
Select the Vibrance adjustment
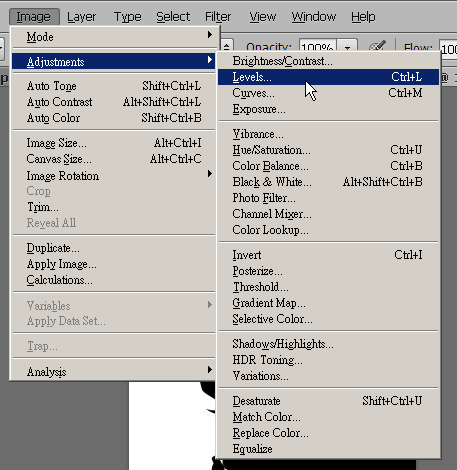pyautogui.click(x=328, y=134)
